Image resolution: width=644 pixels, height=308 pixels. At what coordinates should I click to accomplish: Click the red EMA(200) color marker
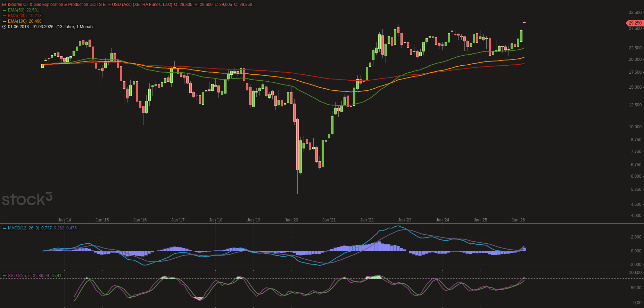pos(5,16)
